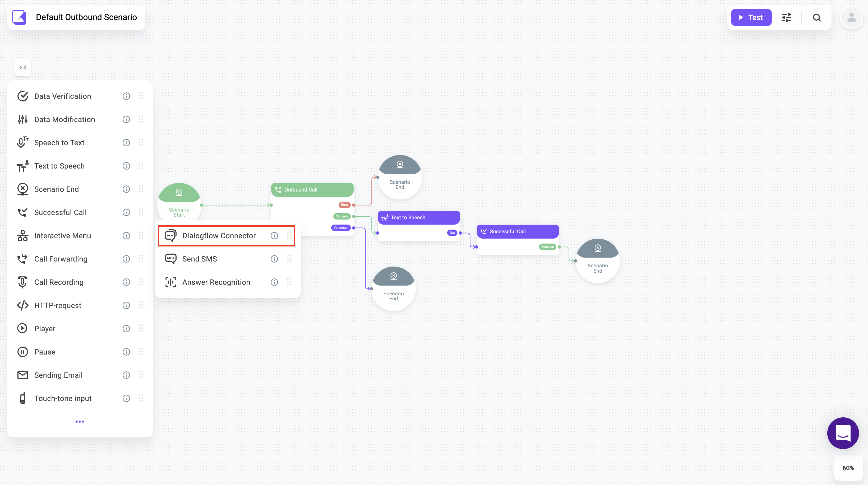The width and height of the screenshot is (868, 485).
Task: Run the scenario with Test button
Action: 751,17
